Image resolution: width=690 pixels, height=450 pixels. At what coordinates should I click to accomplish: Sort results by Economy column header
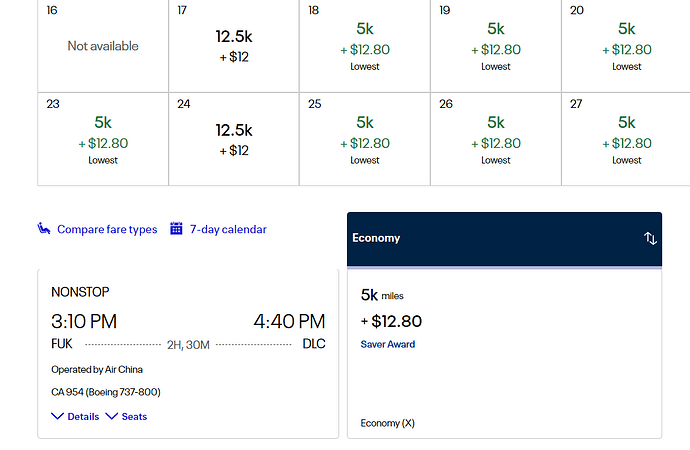[504, 239]
